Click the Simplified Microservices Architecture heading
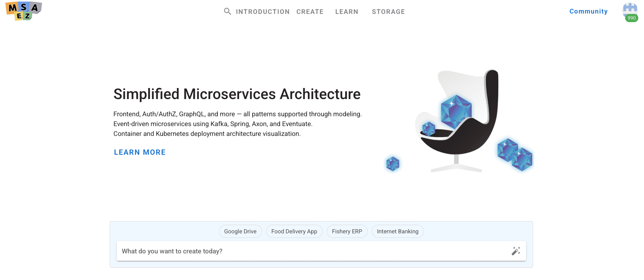Image resolution: width=644 pixels, height=280 pixels. coord(237,94)
